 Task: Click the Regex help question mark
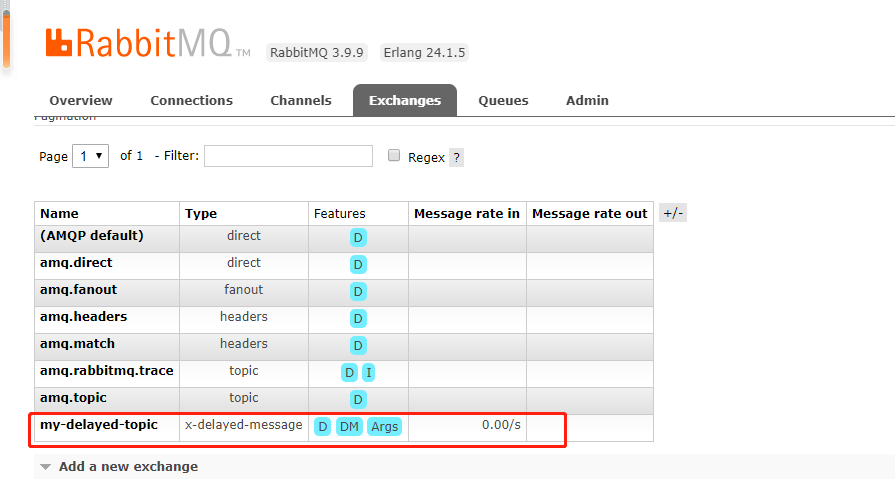456,158
